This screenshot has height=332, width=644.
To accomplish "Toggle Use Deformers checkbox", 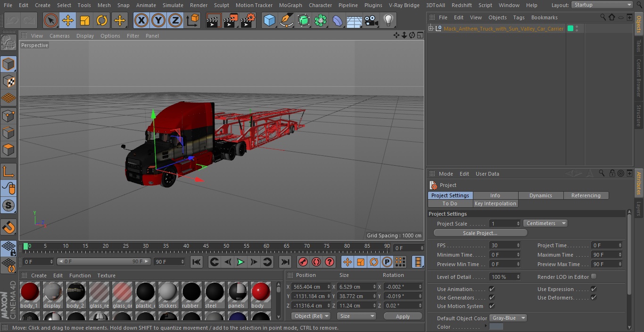I will click(594, 297).
